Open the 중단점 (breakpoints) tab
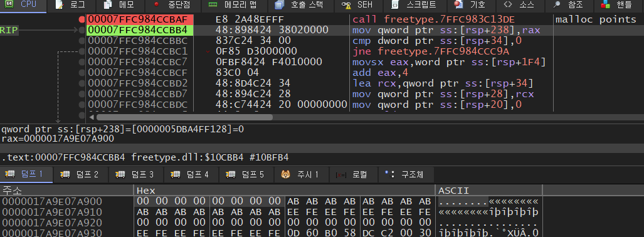Image resolution: width=644 pixels, height=237 pixels. pyautogui.click(x=172, y=5)
